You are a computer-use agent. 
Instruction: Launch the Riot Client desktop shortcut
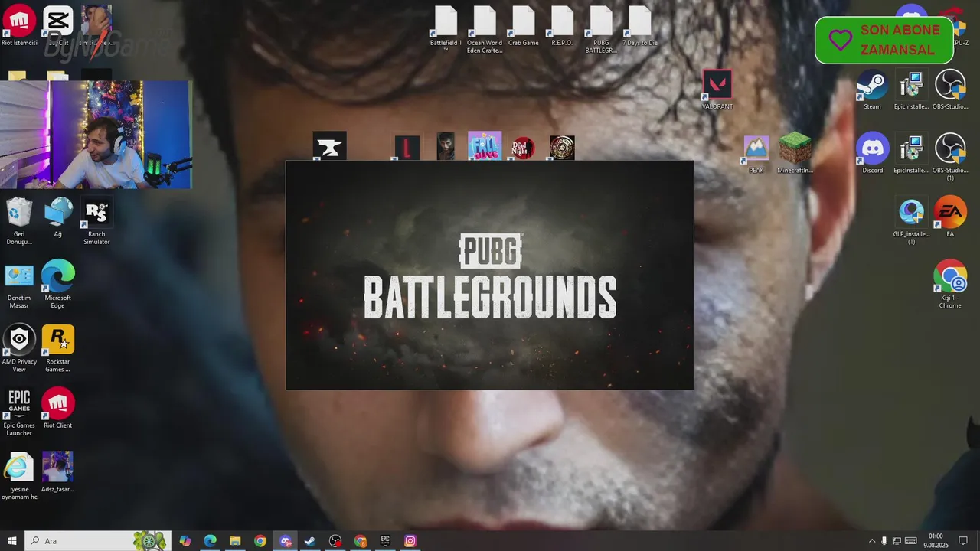pos(57,409)
